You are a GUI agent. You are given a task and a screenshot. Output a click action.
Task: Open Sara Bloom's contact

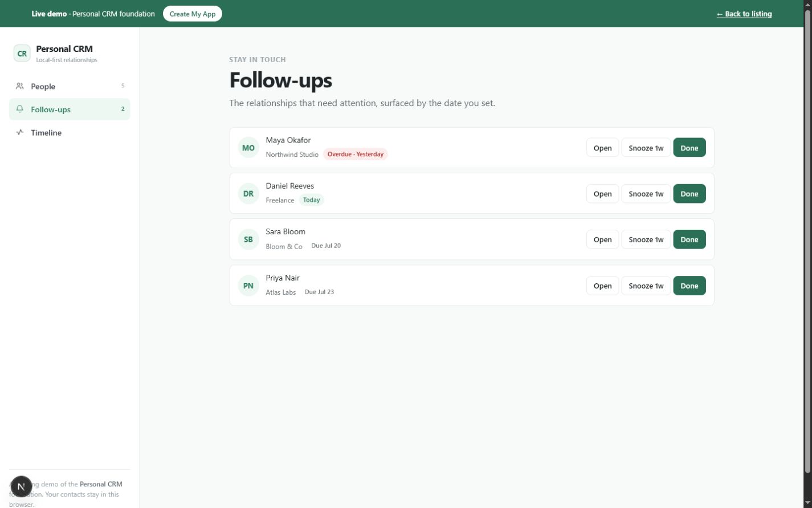click(602, 239)
